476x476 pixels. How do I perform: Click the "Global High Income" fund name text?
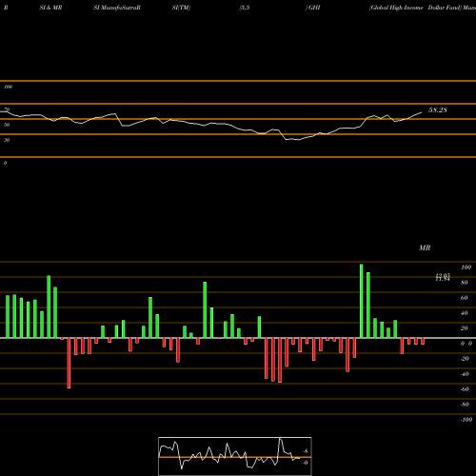[396, 8]
